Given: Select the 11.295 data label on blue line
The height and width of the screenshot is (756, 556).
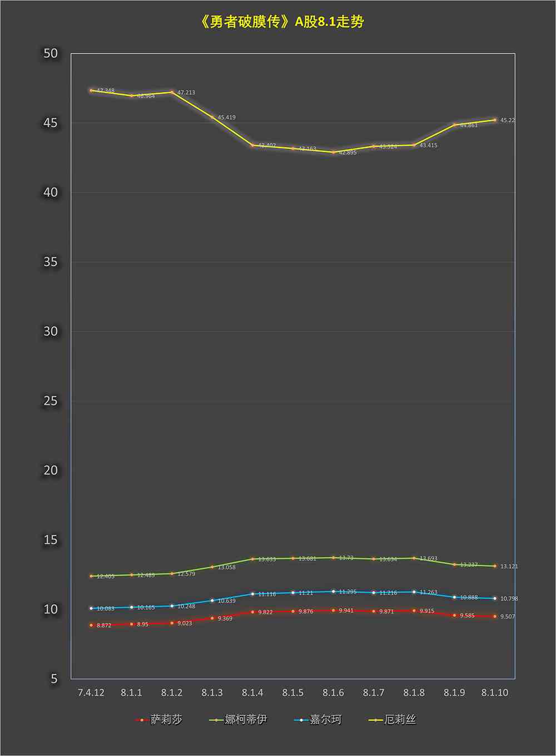Looking at the screenshot, I should click(x=348, y=592).
